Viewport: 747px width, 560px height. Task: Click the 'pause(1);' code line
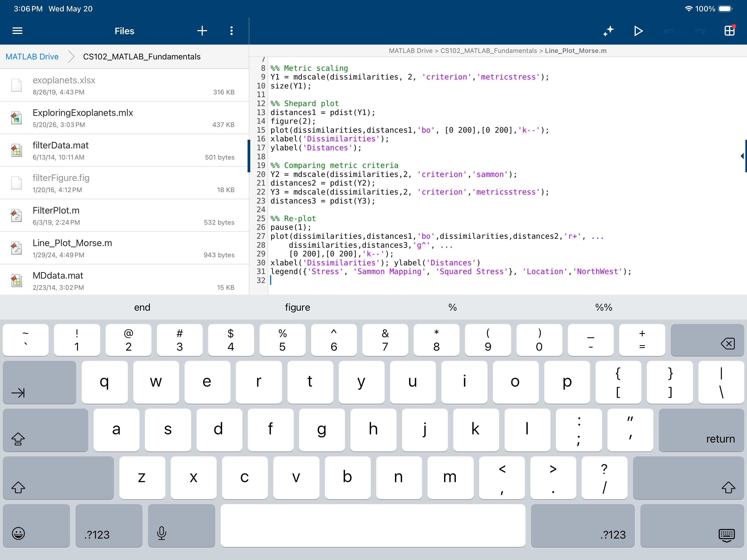[x=290, y=228]
